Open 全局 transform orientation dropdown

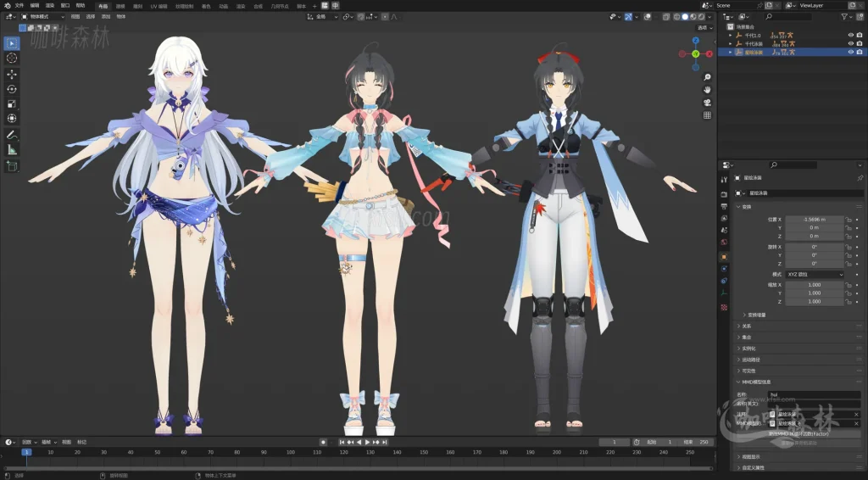pos(323,17)
